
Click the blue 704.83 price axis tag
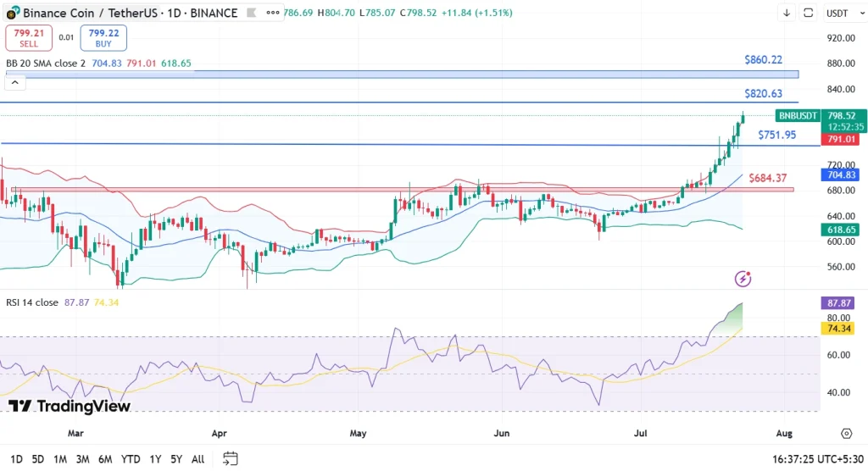(x=840, y=175)
